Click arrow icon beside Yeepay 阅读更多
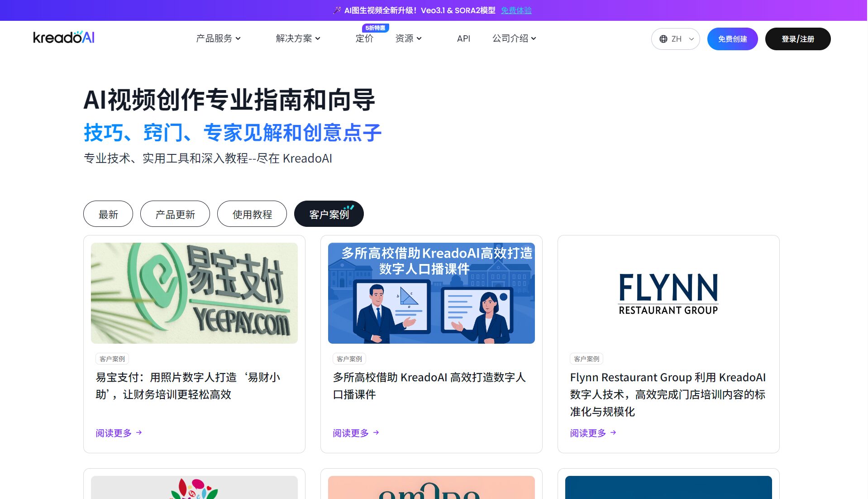Image resolution: width=868 pixels, height=499 pixels. 139,433
